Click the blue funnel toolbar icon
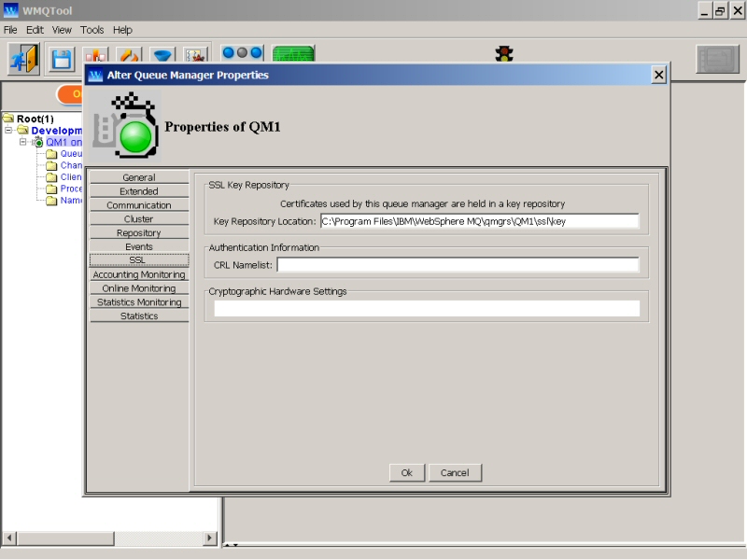Viewport: 747px width, 560px height. pos(162,55)
